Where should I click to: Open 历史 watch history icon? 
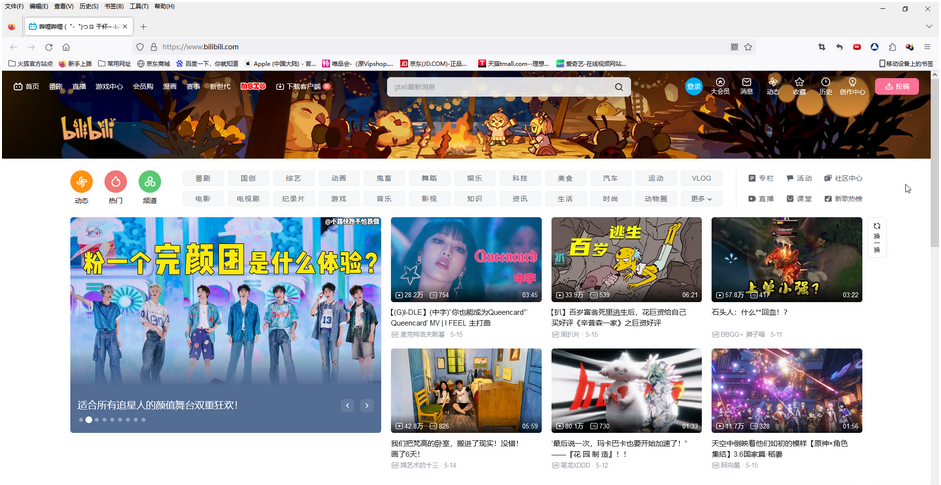click(825, 86)
